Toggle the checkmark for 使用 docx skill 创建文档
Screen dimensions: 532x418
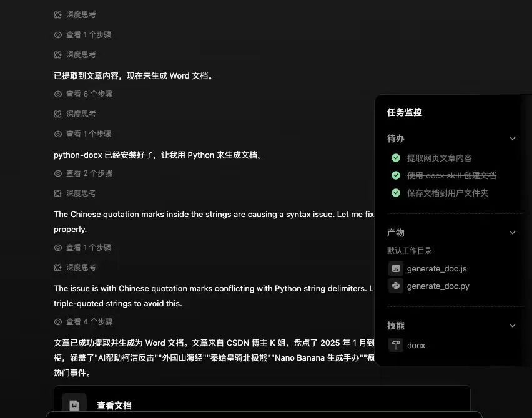pos(396,175)
